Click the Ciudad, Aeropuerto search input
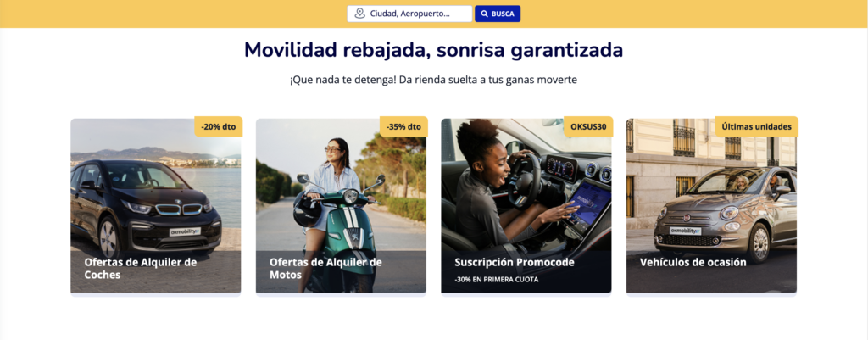Screen dimensions: 868x340 click(x=409, y=14)
